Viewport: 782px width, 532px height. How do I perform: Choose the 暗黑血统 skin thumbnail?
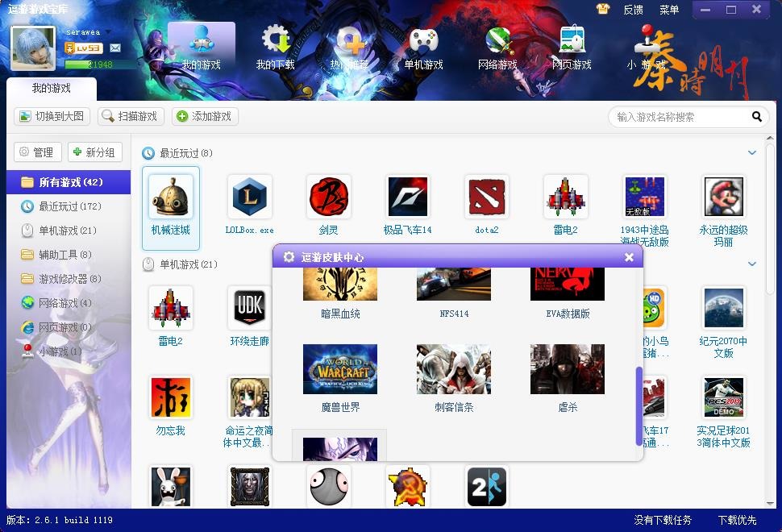[340, 285]
